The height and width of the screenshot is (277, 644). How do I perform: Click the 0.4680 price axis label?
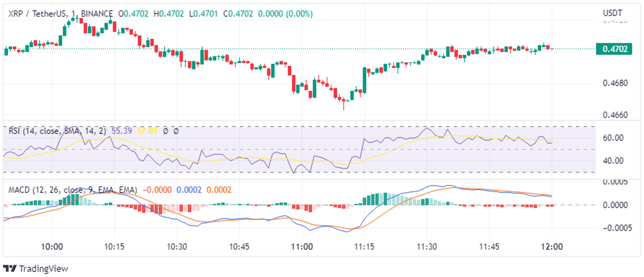point(615,83)
